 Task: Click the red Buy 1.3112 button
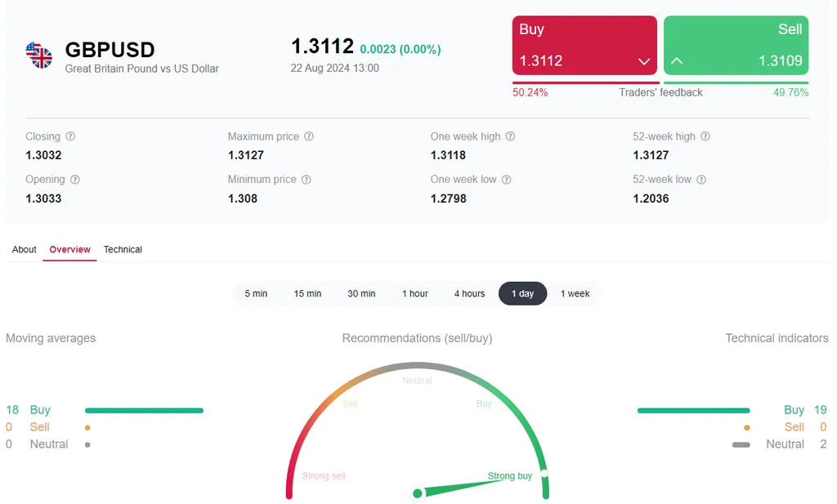(584, 45)
